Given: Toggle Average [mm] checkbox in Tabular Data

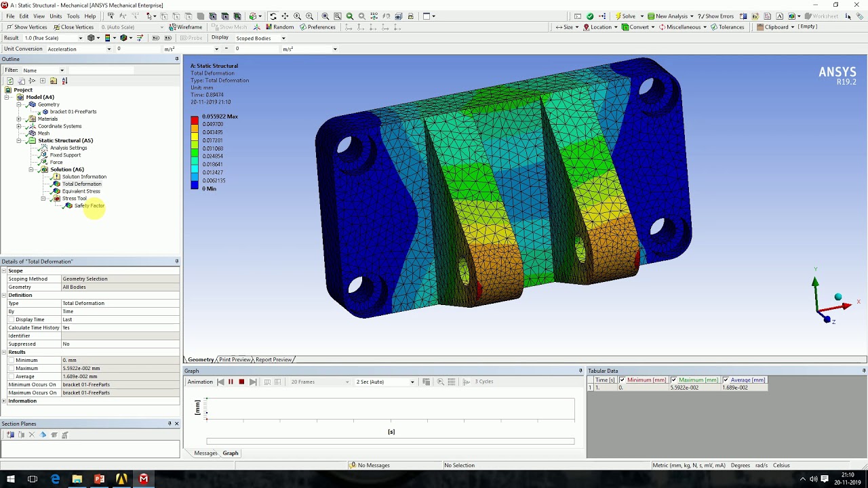Looking at the screenshot, I should click(726, 380).
